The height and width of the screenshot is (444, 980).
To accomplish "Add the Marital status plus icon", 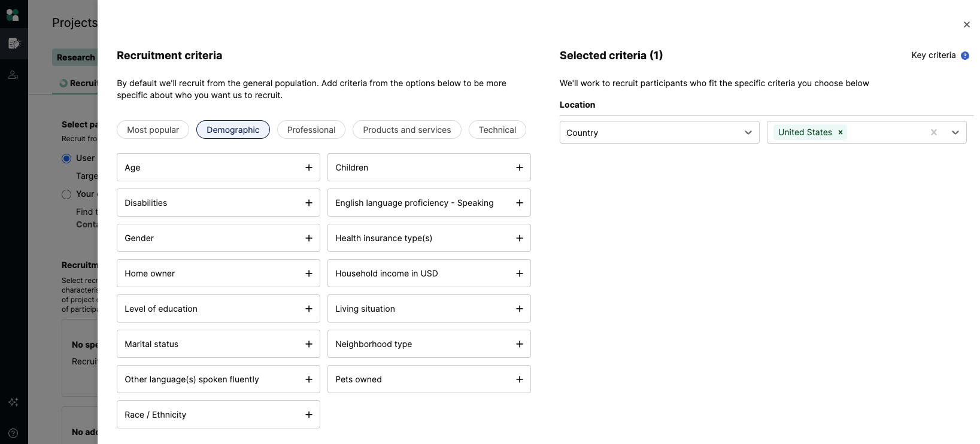I will coord(309,344).
